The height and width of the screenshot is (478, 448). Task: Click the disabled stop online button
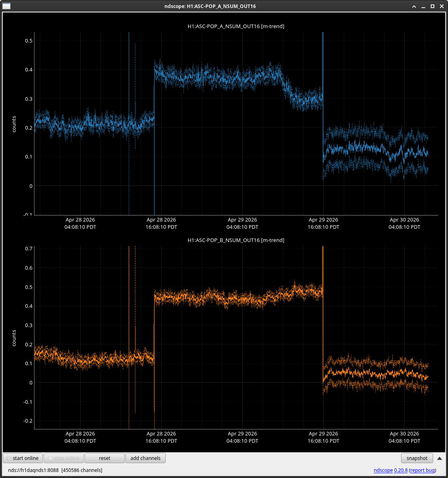[x=64, y=458]
